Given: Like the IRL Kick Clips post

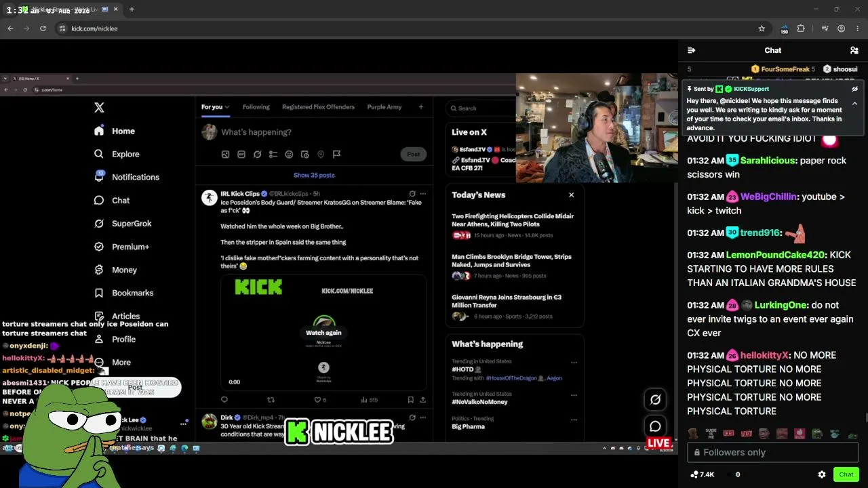Looking at the screenshot, I should coord(319,400).
